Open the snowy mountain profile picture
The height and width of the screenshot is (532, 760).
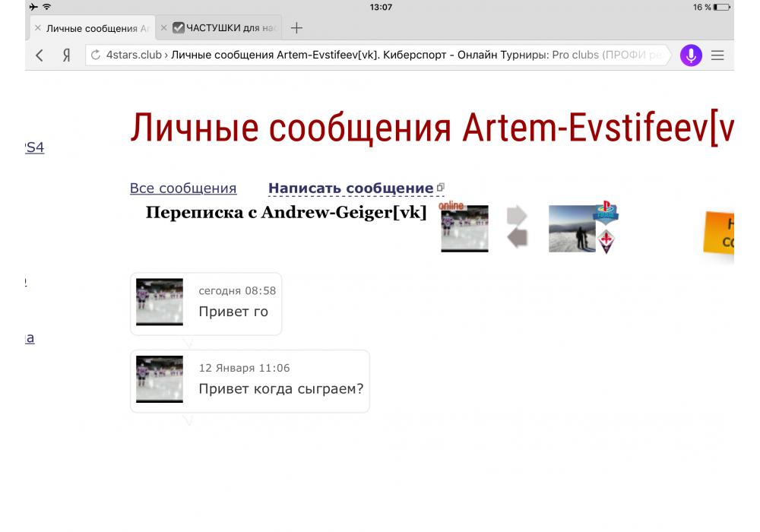coord(572,229)
